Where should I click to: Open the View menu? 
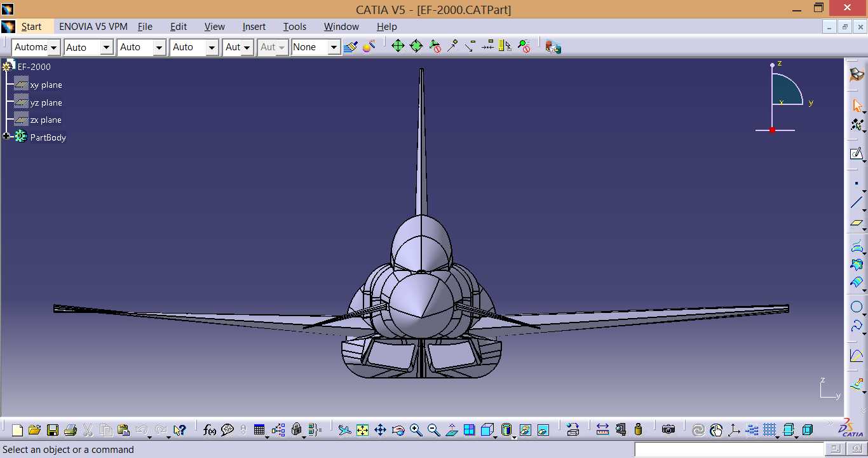pos(215,27)
